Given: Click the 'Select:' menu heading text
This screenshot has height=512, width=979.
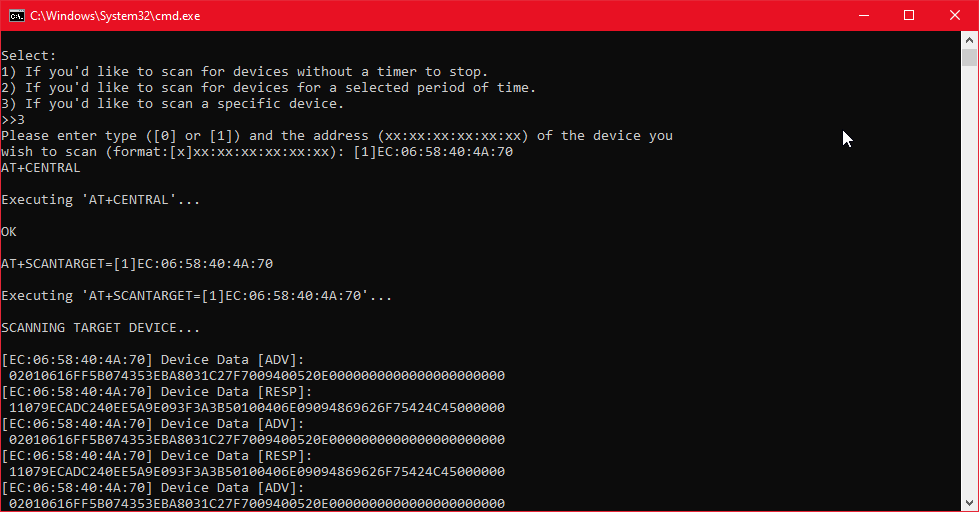Looking at the screenshot, I should [x=29, y=56].
